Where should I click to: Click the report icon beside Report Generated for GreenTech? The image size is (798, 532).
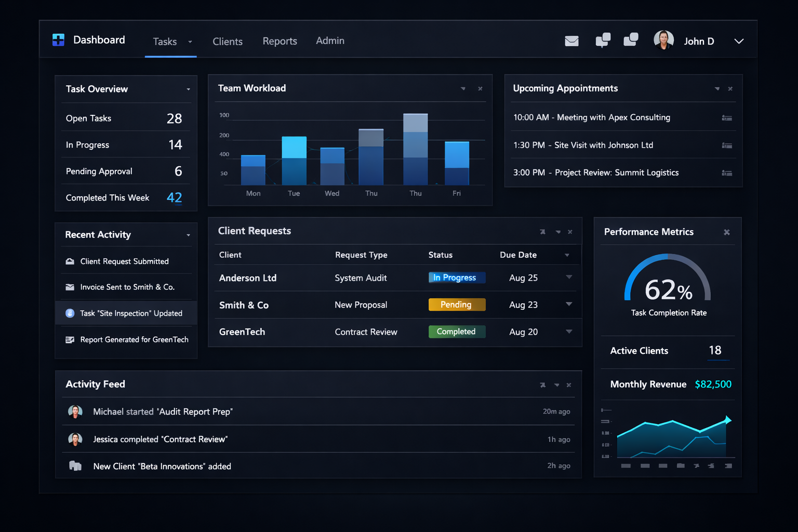coord(70,339)
